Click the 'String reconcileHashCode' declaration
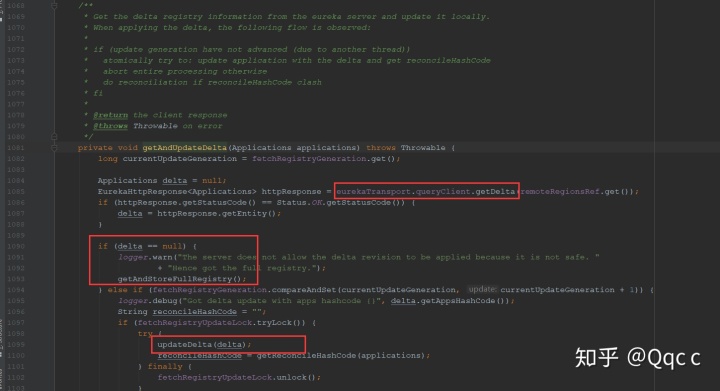 tap(177, 312)
